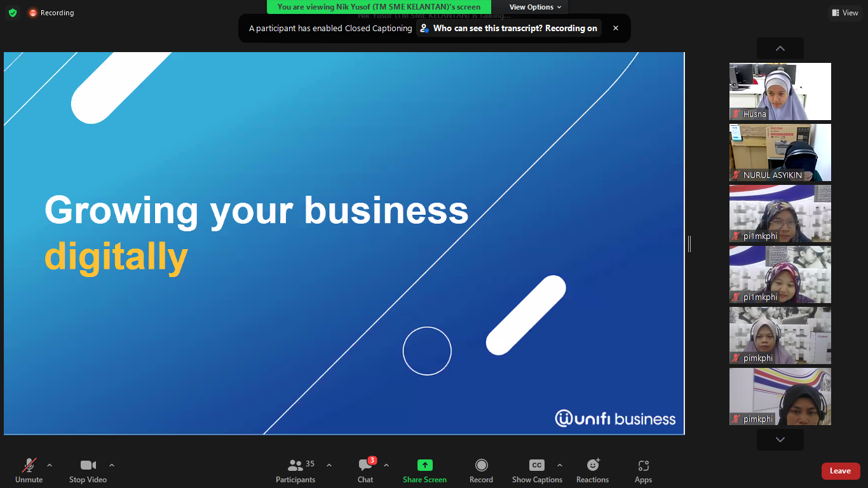This screenshot has width=868, height=488.
Task: Expand the audio options arrow beside Unmute
Action: click(50, 465)
